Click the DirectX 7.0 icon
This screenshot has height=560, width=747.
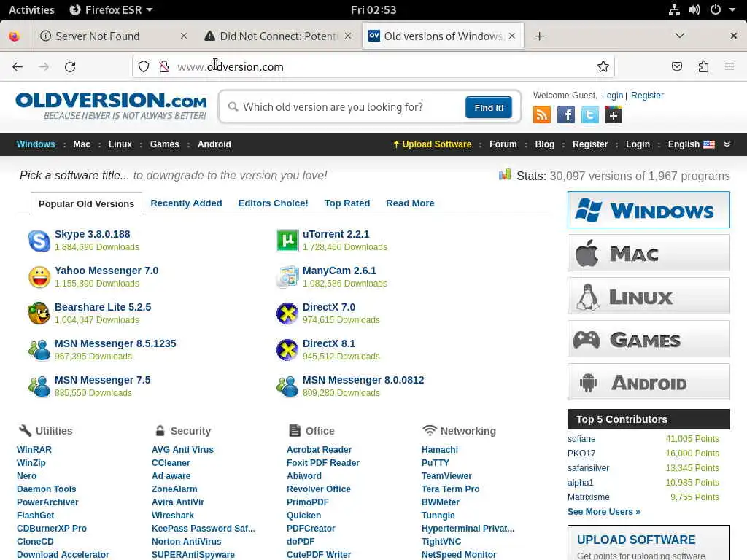[287, 314]
